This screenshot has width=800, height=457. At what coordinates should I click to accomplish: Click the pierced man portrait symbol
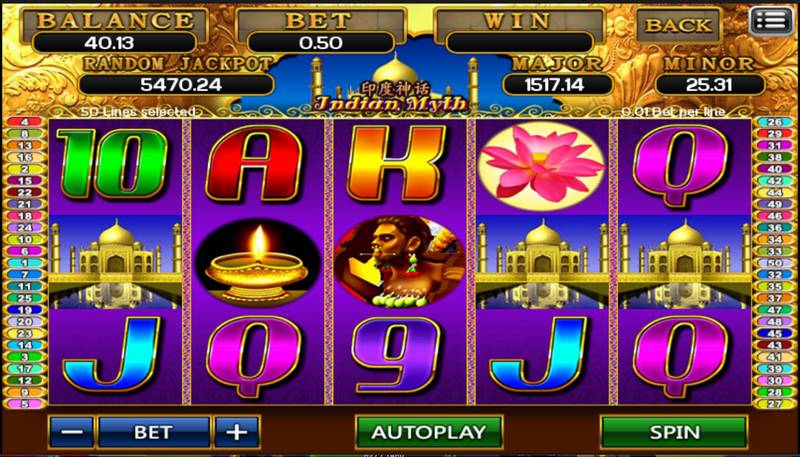(x=399, y=261)
